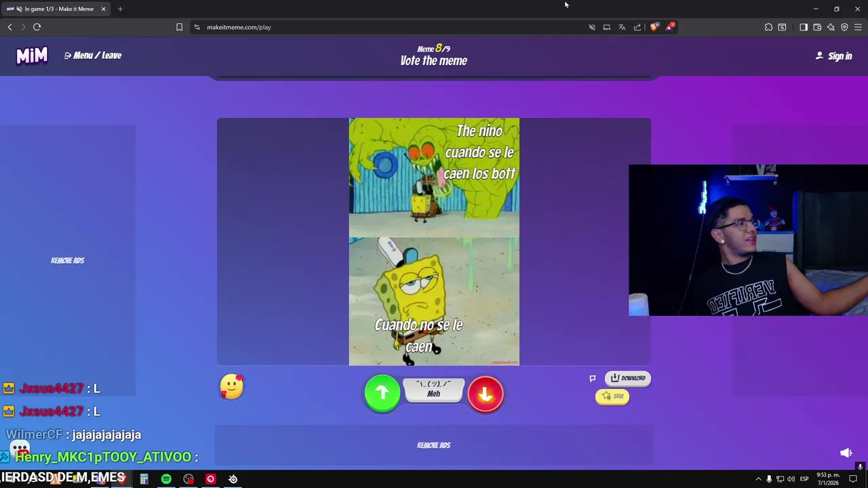This screenshot has height=488, width=868.
Task: Open SteelSeries app from the taskbar
Action: [233, 479]
